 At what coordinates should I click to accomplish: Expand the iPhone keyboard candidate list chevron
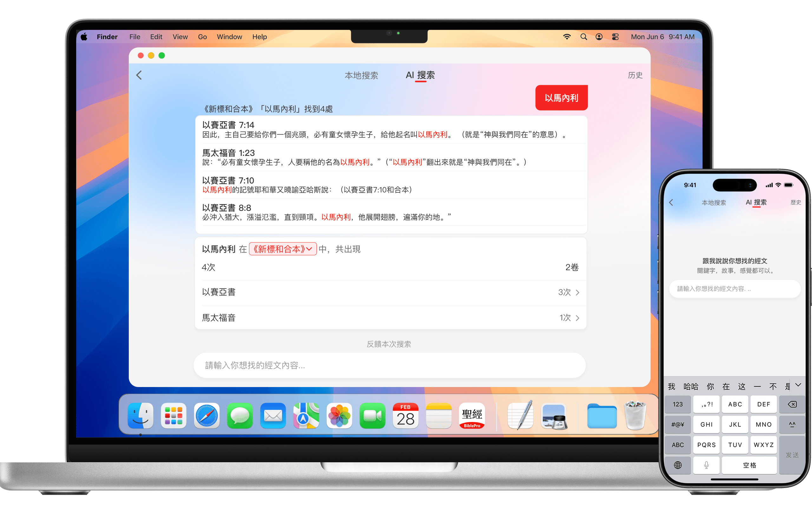coord(799,385)
